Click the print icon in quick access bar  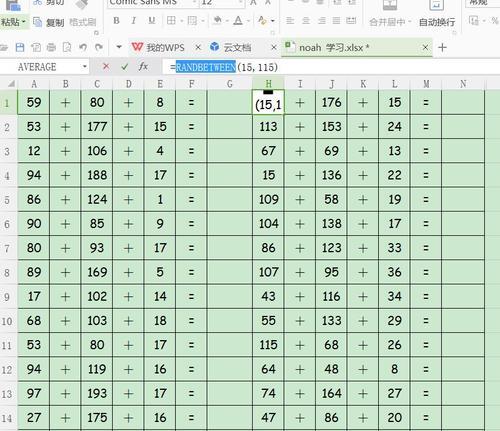click(51, 47)
